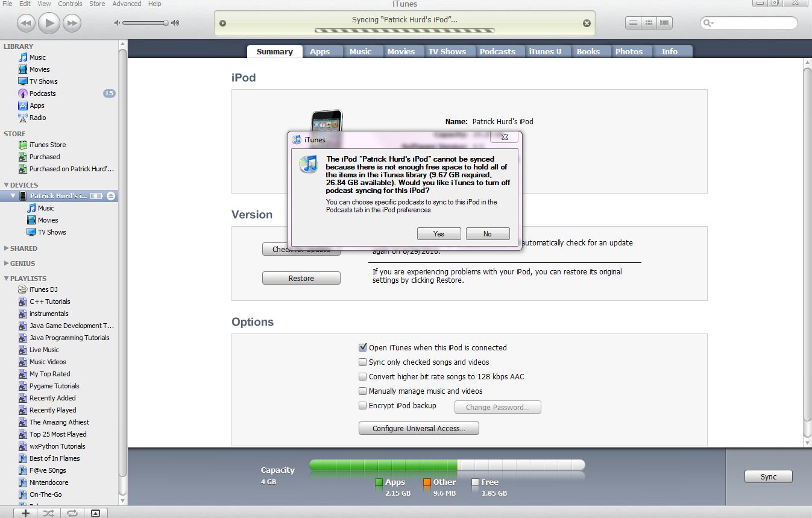Open the TV Shows library icon
Image resolution: width=812 pixels, height=518 pixels.
pos(23,81)
